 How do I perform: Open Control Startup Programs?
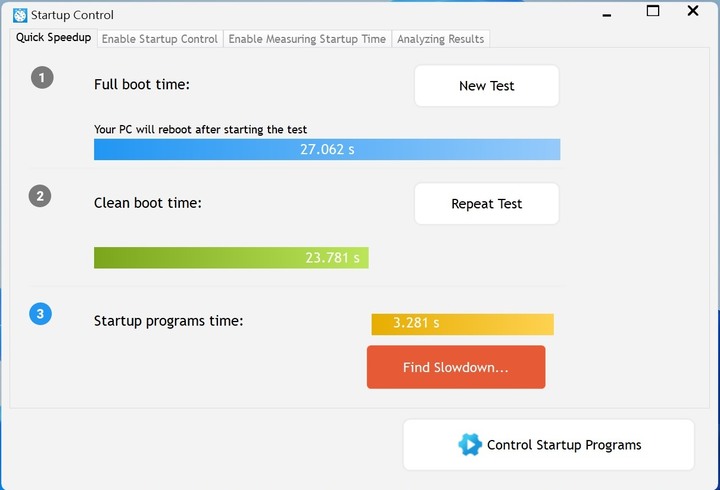(x=549, y=445)
